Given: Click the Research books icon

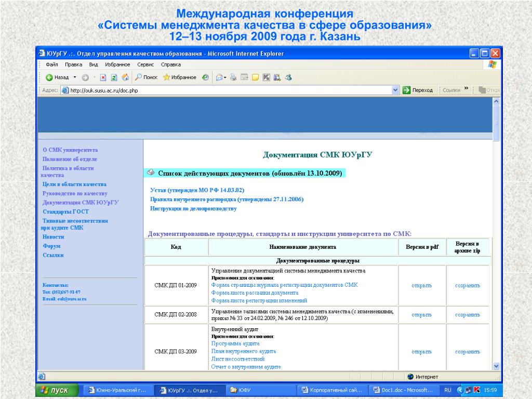Looking at the screenshot, I should [277, 77].
